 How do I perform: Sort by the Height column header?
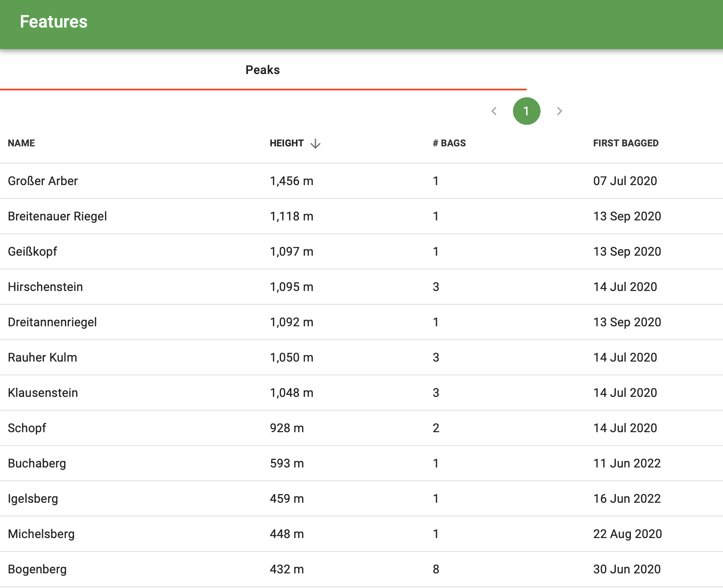pyautogui.click(x=287, y=143)
